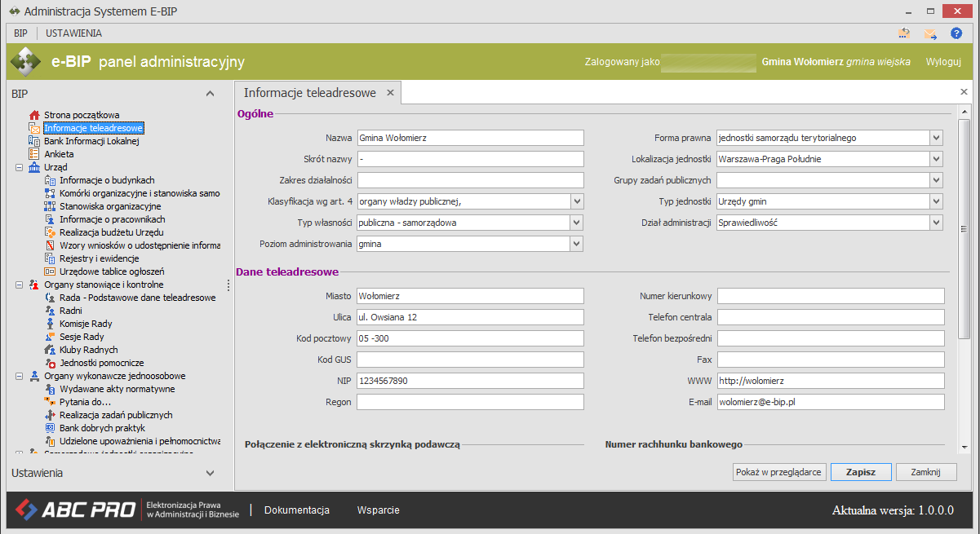Click the Wzory wniosków document icon

(50, 245)
